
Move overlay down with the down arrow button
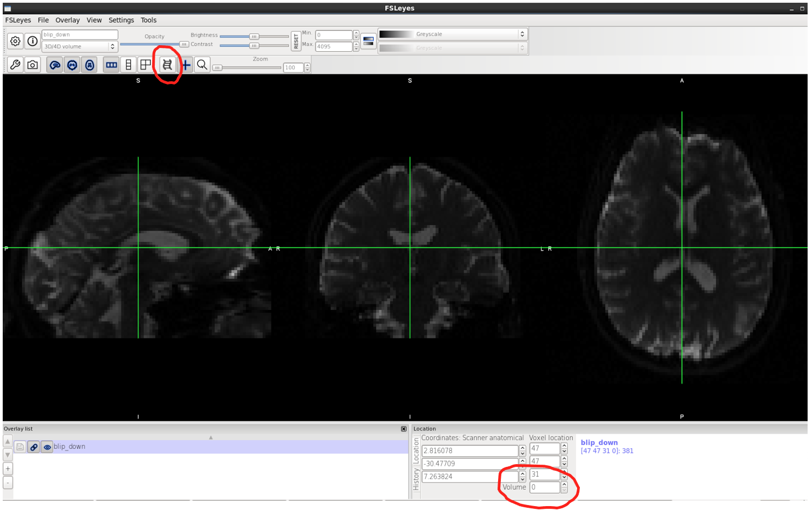[x=8, y=454]
